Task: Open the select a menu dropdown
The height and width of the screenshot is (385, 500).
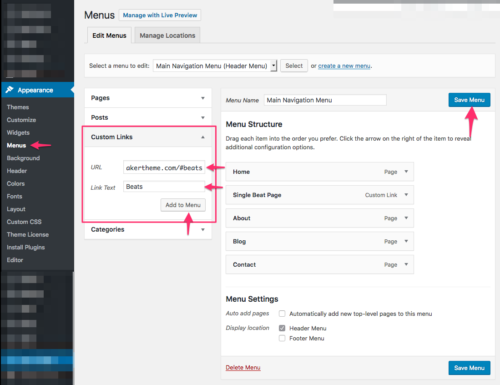Action: (x=215, y=66)
